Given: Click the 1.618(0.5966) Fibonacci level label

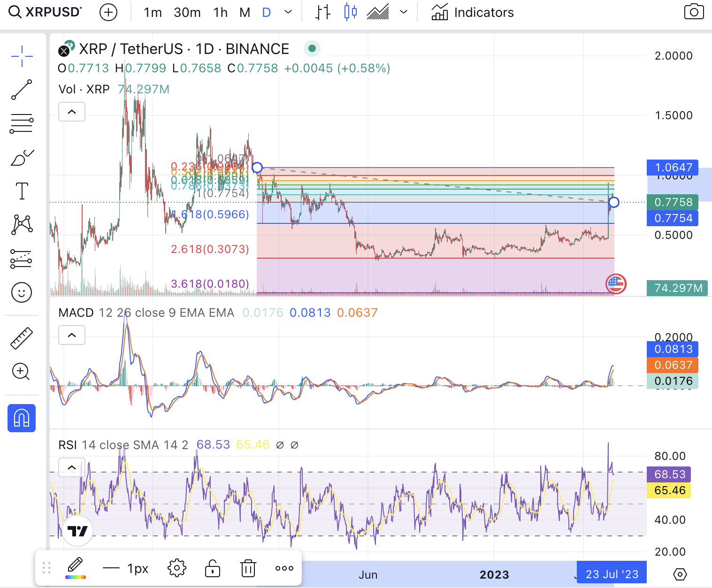Looking at the screenshot, I should click(x=211, y=214).
